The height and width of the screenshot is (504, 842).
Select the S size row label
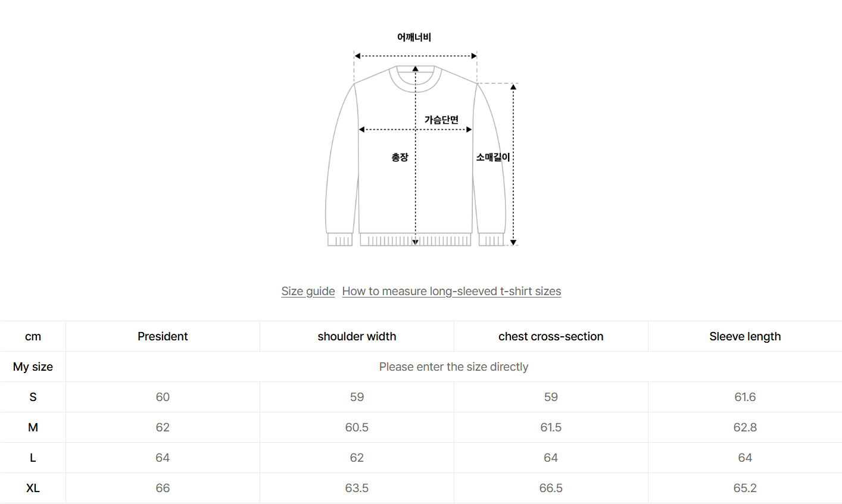(33, 397)
